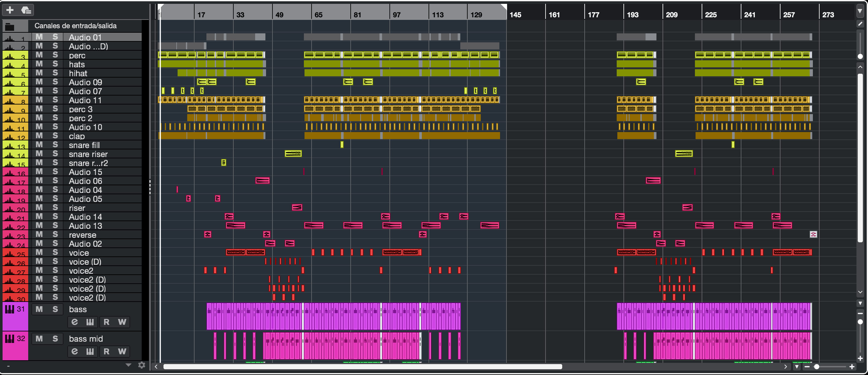
Task: Click scroll left arrow of horizontal scrollbar
Action: coord(156,367)
